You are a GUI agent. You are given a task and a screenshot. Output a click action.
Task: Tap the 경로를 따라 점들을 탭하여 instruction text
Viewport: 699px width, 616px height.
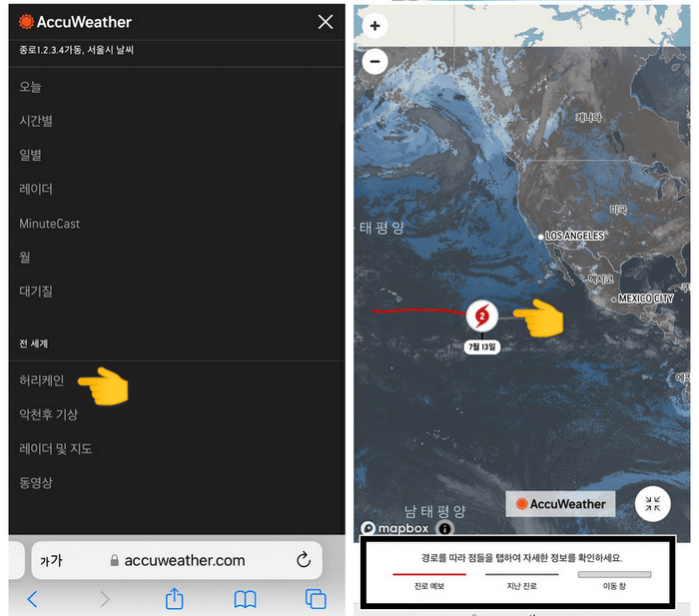[521, 558]
